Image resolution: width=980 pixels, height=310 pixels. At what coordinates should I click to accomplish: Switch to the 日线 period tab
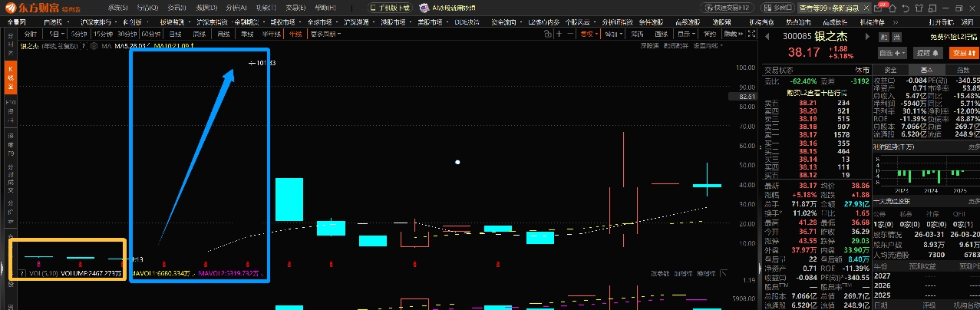coord(176,34)
